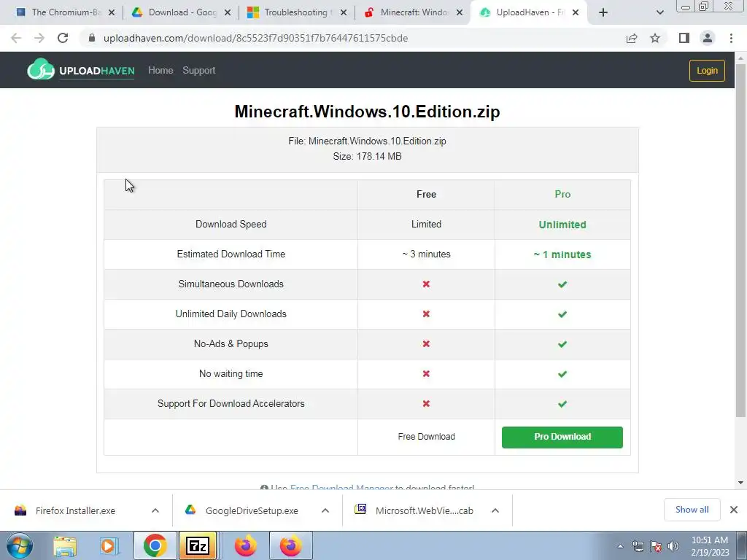Bookmark this page with the star icon
Image resolution: width=747 pixels, height=560 pixels.
(x=655, y=38)
